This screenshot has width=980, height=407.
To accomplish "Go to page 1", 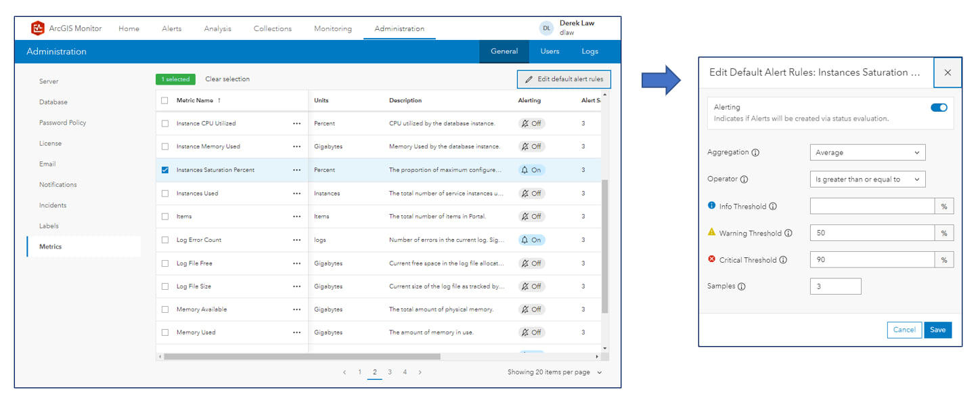I will tap(359, 372).
